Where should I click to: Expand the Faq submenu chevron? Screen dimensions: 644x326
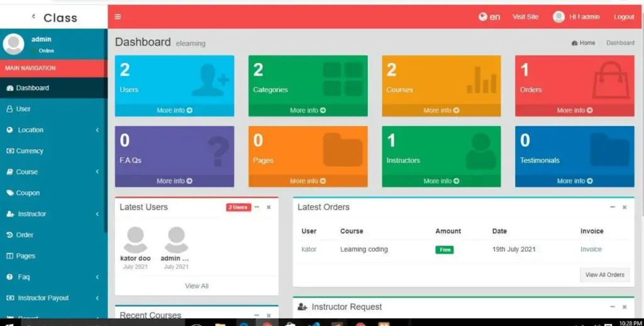(x=97, y=277)
